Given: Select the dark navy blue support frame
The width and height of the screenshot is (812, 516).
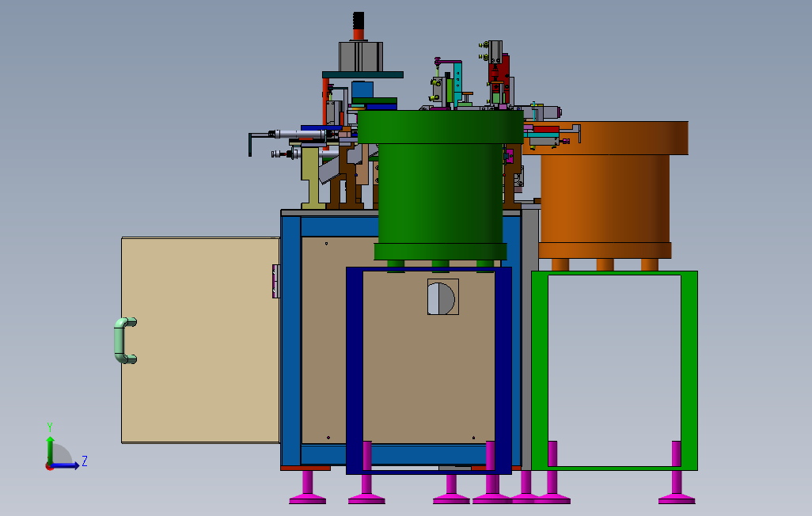Looking at the screenshot, I should point(354,370).
